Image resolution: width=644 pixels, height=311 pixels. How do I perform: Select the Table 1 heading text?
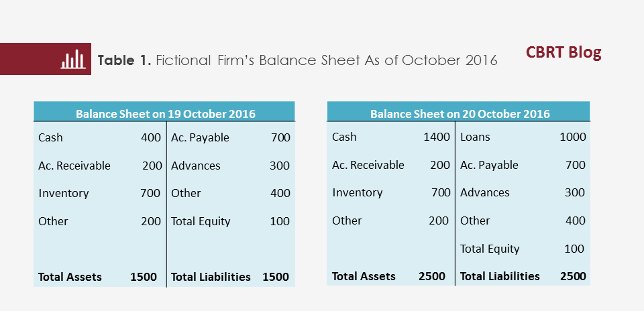pyautogui.click(x=297, y=60)
